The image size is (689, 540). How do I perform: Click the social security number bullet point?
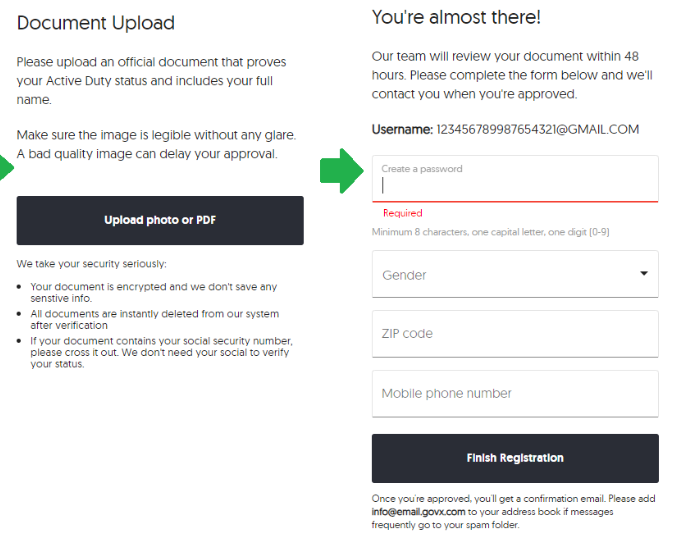(160, 352)
